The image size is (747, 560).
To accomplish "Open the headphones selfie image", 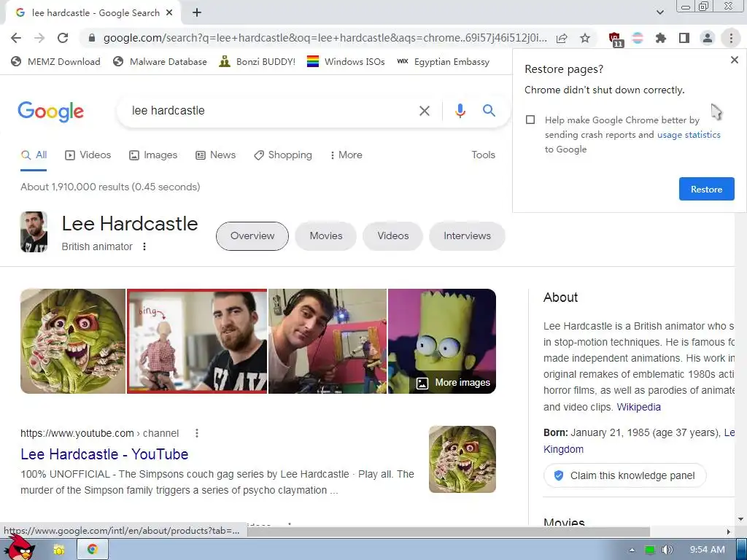I will pyautogui.click(x=328, y=341).
